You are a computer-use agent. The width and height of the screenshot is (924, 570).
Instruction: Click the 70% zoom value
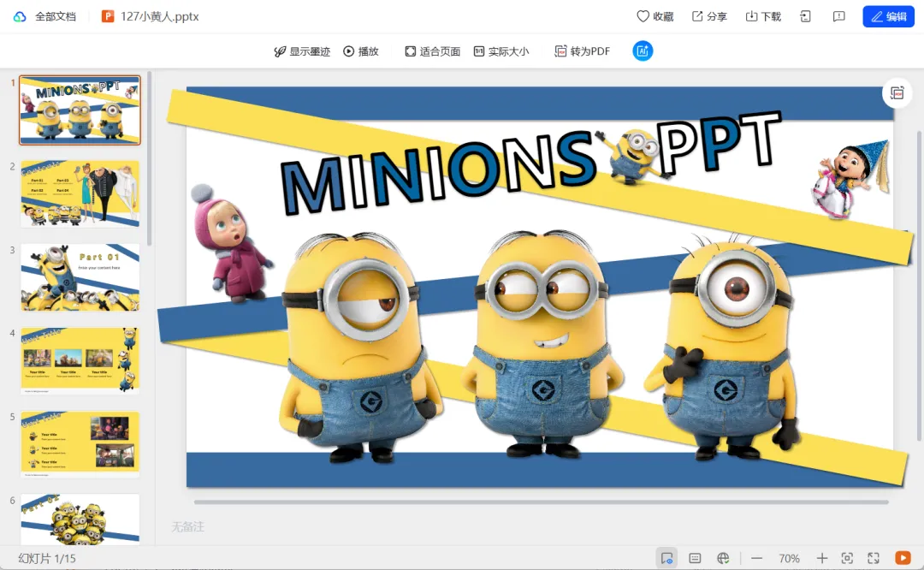click(789, 558)
